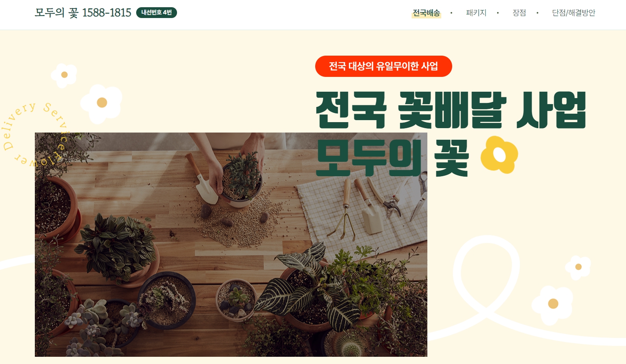Click the red 전국 대상의 유일무이한 사업 pill

coord(384,66)
